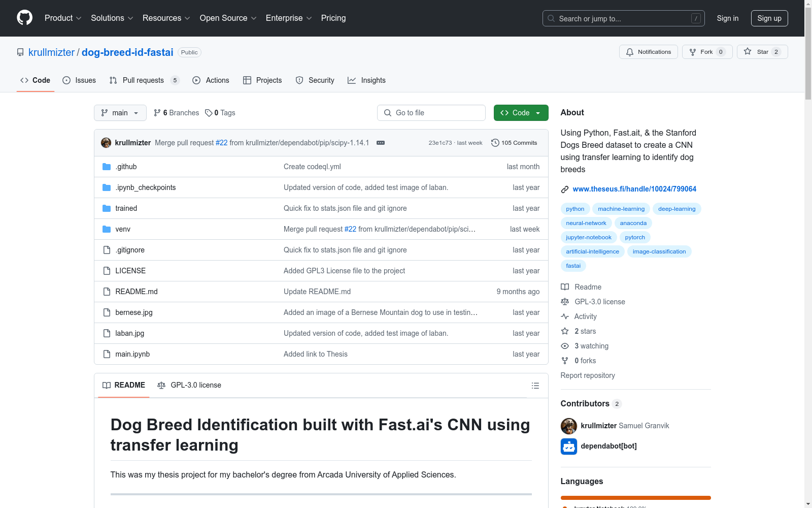Switch to the Projects tab
The height and width of the screenshot is (508, 812).
point(262,80)
